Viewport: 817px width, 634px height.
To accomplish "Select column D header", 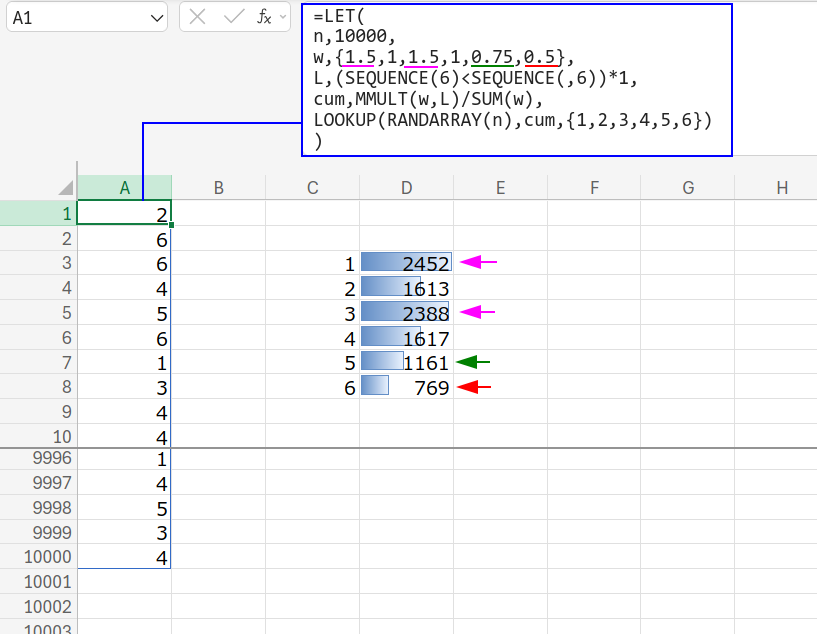I will pyautogui.click(x=406, y=188).
